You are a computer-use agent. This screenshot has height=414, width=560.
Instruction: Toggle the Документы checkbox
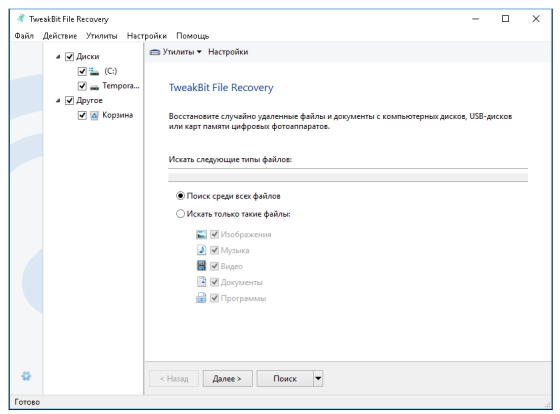tap(214, 282)
